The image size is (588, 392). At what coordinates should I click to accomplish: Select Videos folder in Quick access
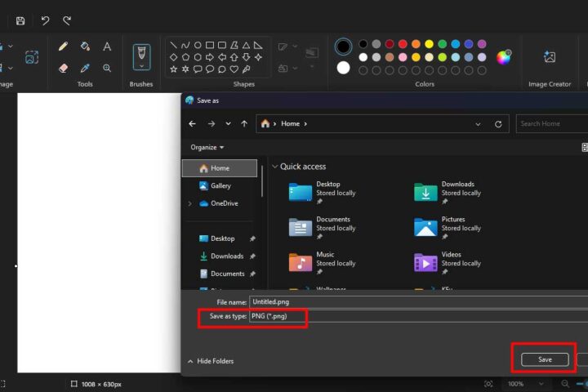pos(448,263)
